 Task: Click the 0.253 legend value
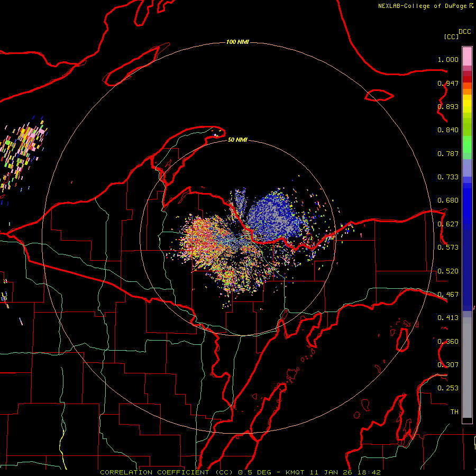pos(448,388)
